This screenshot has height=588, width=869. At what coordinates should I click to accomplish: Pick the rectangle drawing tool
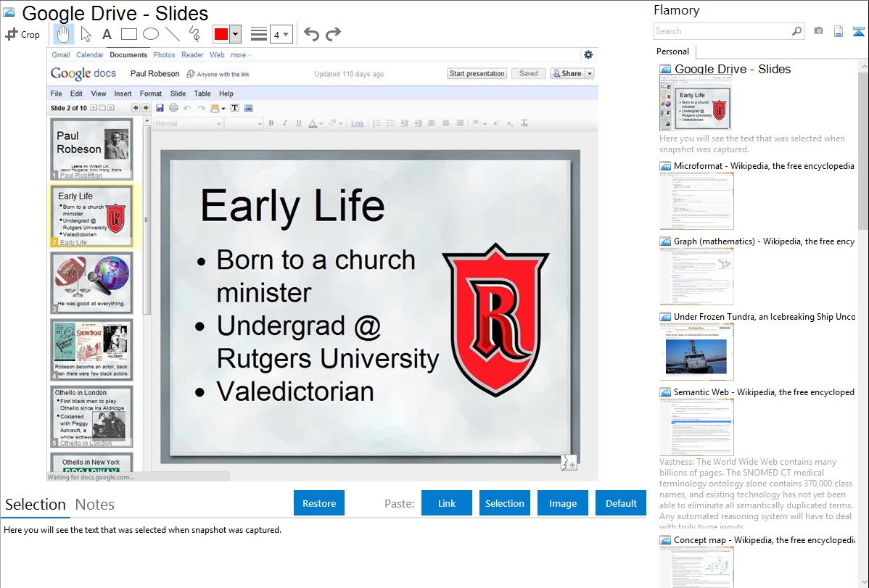[128, 34]
